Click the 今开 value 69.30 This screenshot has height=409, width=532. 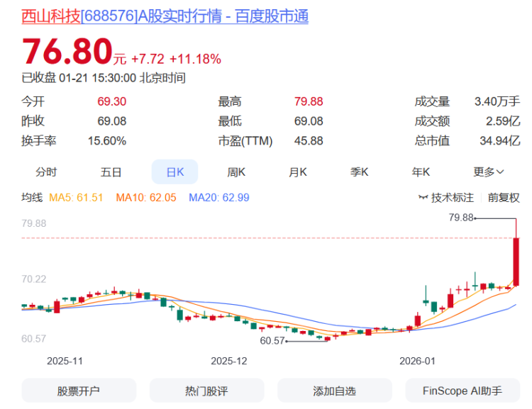tap(111, 101)
